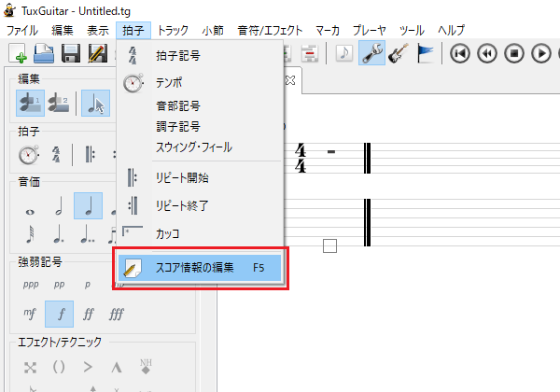Select the half note duration
This screenshot has width=560, height=392.
pos(60,206)
